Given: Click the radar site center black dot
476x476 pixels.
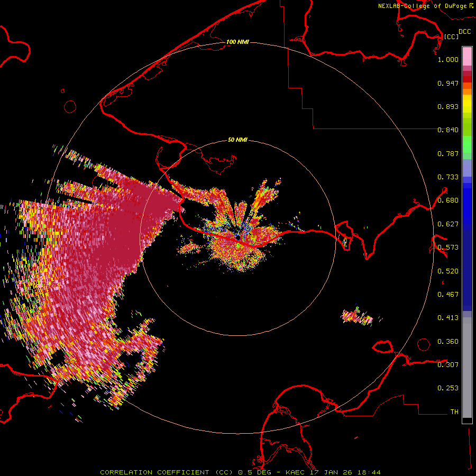Looking at the screenshot, I should (239, 237).
